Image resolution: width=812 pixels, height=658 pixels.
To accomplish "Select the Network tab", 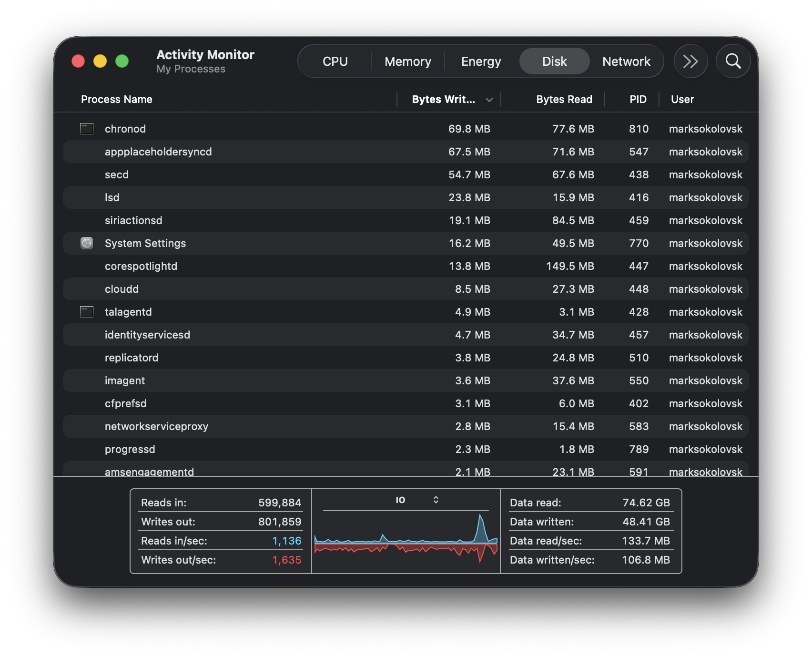I will pos(626,62).
